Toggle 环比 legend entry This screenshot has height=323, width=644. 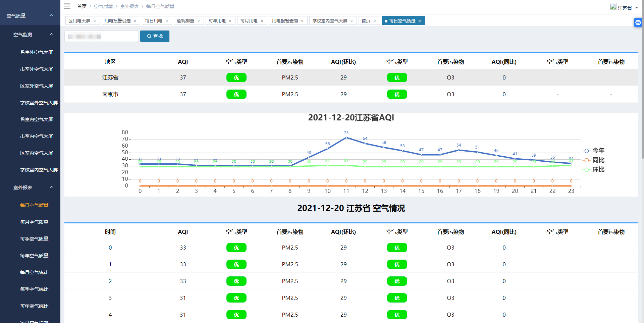pos(594,169)
